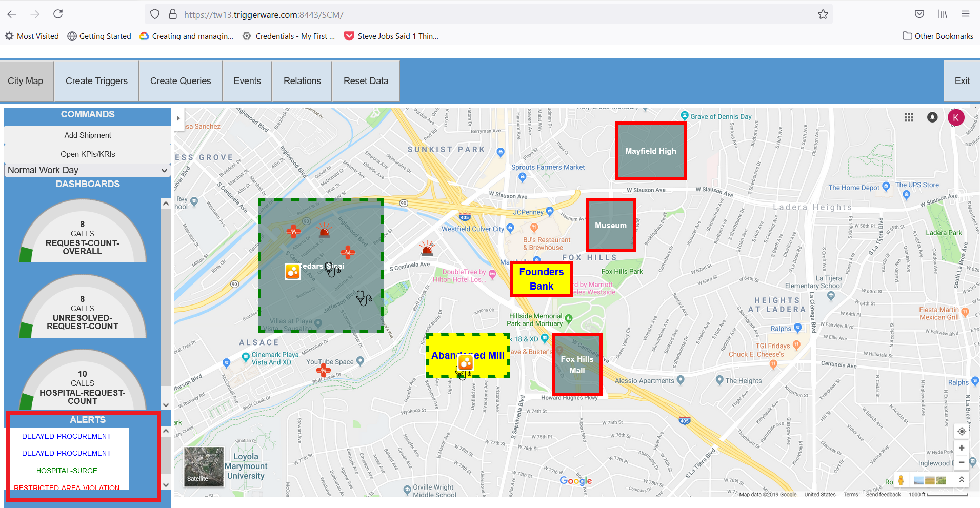Collapse map imagery controls chevron

962,480
